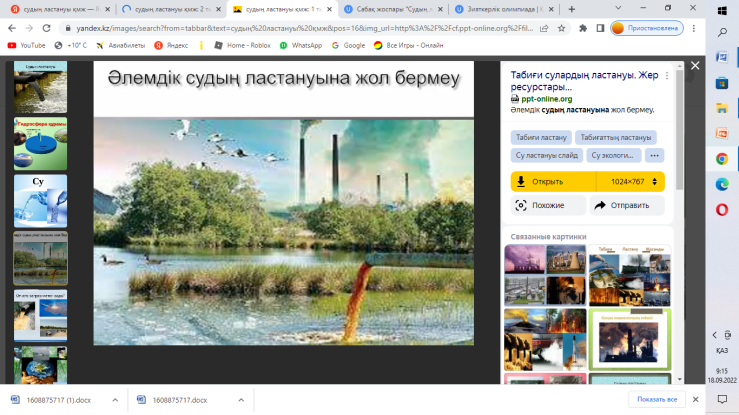Open the Все Игры - Онлайн bookmark
This screenshot has height=415, width=739.
(409, 45)
